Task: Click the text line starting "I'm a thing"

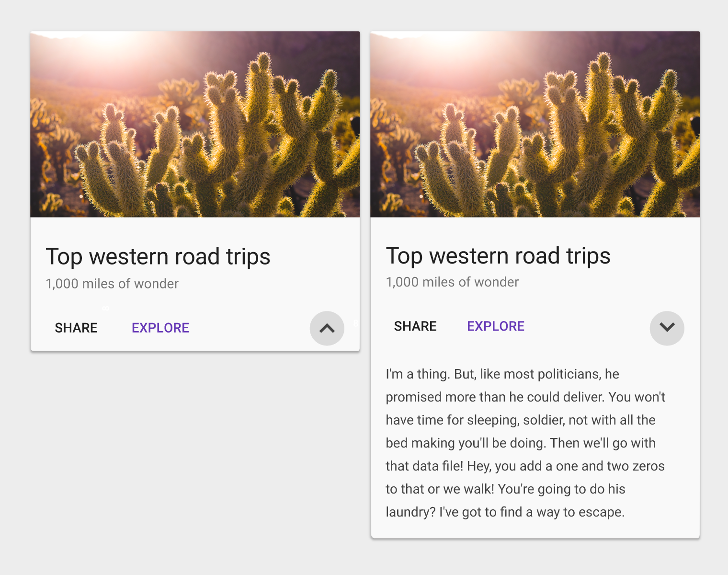Action: pos(502,374)
